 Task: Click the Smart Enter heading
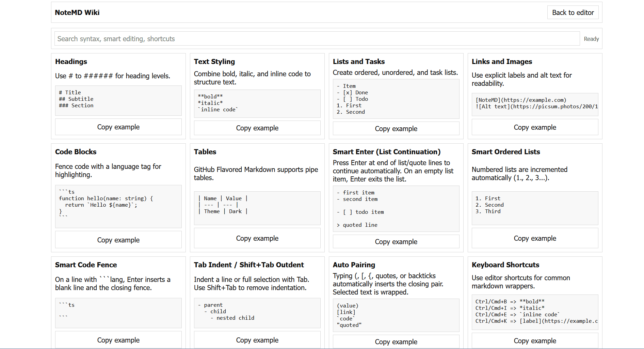coord(387,152)
